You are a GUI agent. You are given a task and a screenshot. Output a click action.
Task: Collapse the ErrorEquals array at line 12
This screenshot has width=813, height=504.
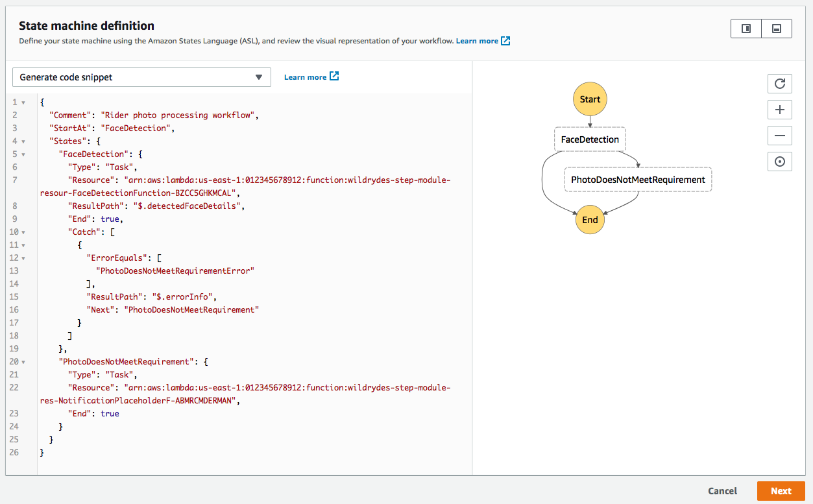pyautogui.click(x=23, y=258)
